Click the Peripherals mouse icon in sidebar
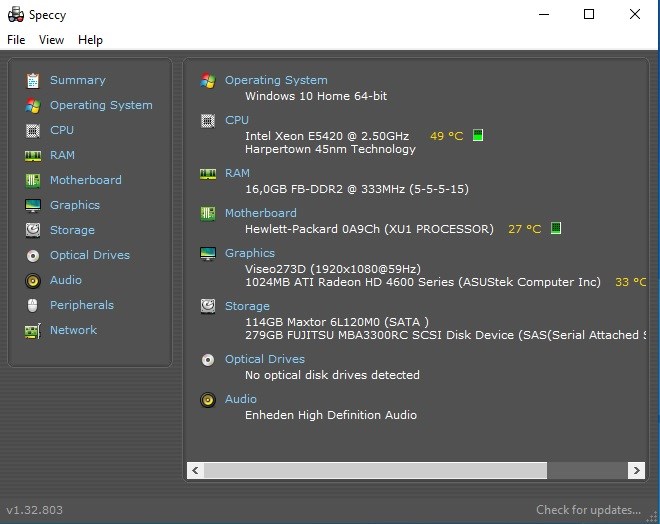Screen dimensions: 660x524 (33, 306)
